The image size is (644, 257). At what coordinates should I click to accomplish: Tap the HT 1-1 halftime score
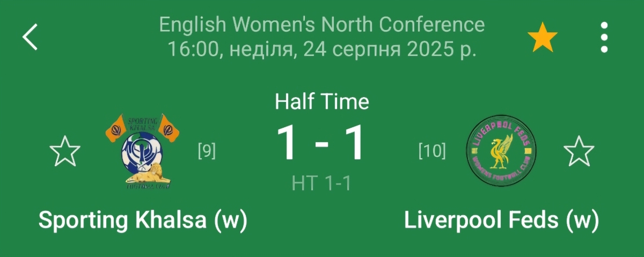tap(321, 183)
